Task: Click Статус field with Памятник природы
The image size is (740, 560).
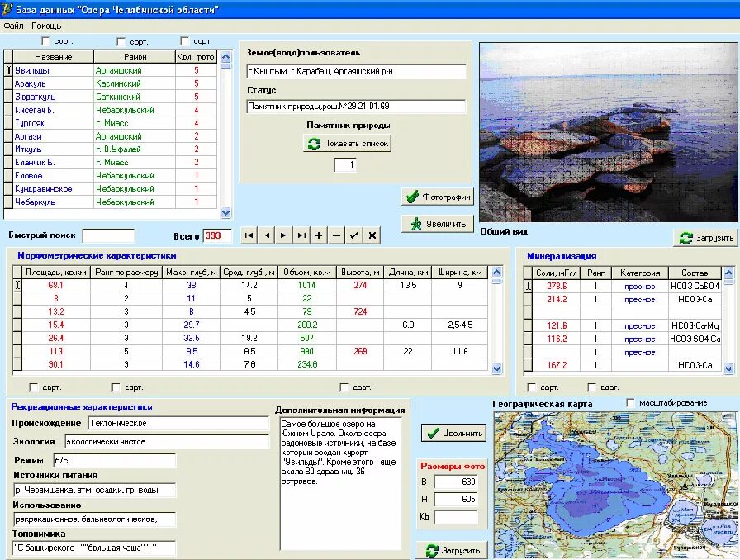Action: [356, 107]
